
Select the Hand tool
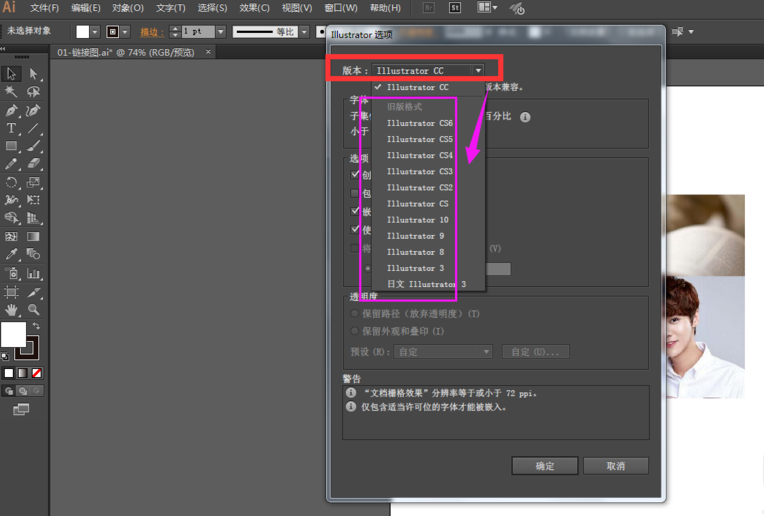click(12, 310)
